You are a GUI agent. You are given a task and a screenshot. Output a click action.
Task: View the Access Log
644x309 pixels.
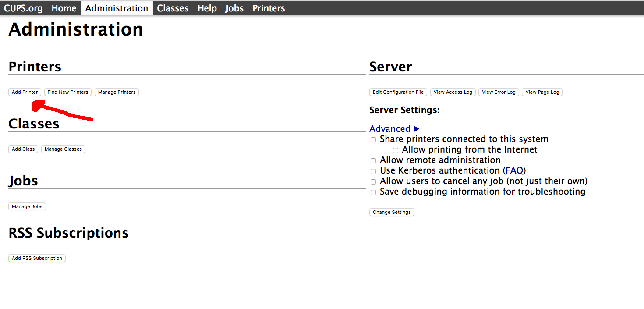453,92
